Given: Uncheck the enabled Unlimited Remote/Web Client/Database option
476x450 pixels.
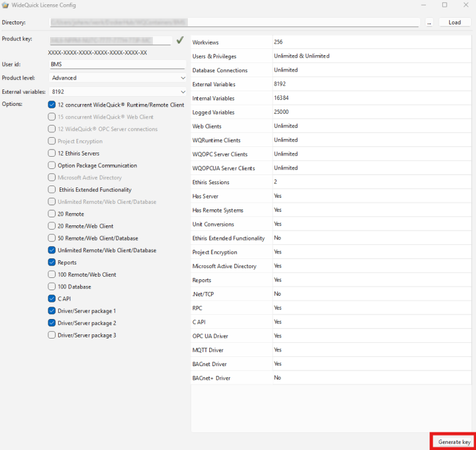Looking at the screenshot, I should (x=51, y=250).
